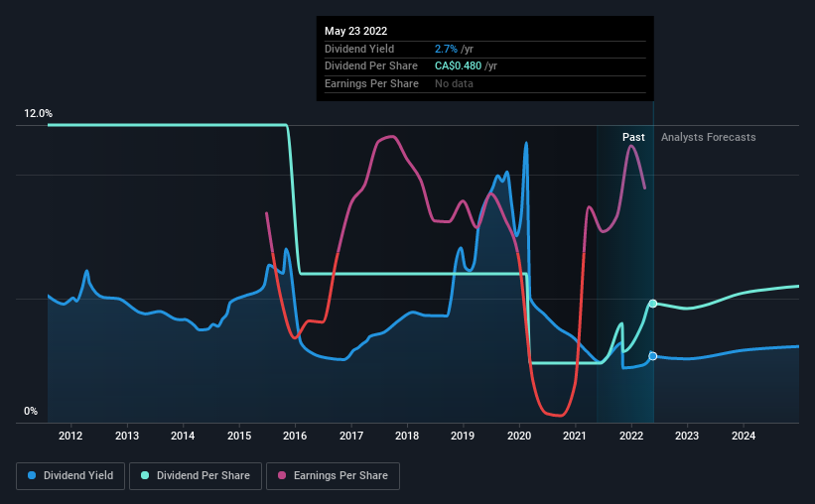Click the blue dividend yield marker at May 2022
This screenshot has height=504, width=815.
click(653, 356)
